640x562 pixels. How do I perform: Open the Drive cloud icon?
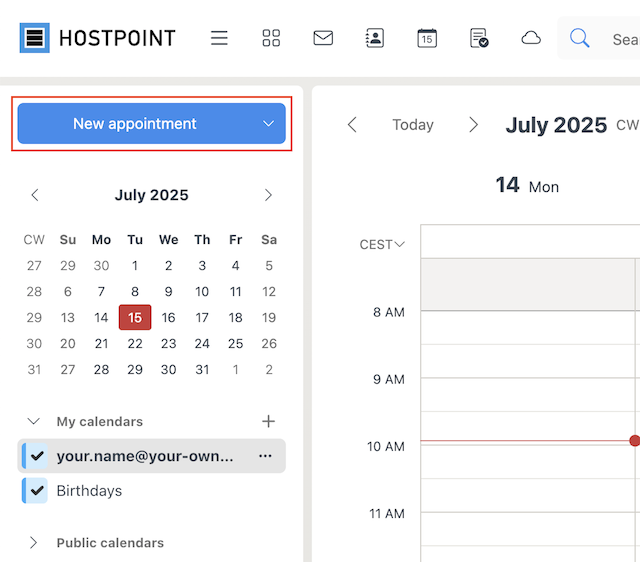coord(531,38)
